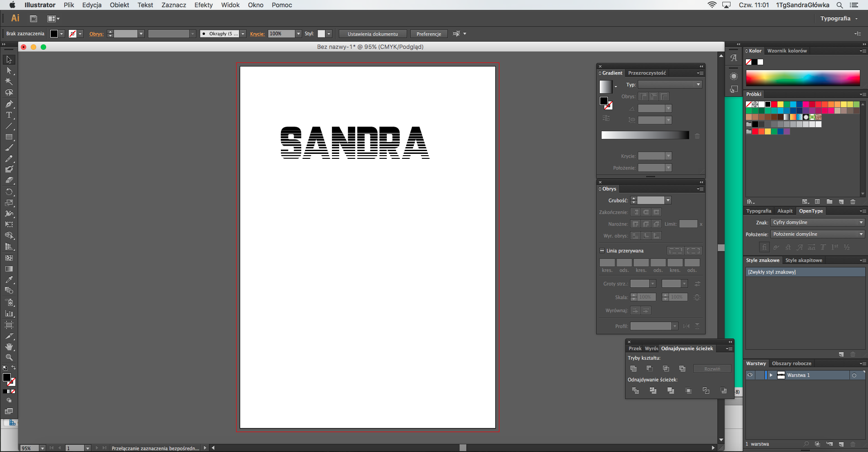Click the Outline pathfinder icon
The image size is (868, 452).
click(706, 390)
